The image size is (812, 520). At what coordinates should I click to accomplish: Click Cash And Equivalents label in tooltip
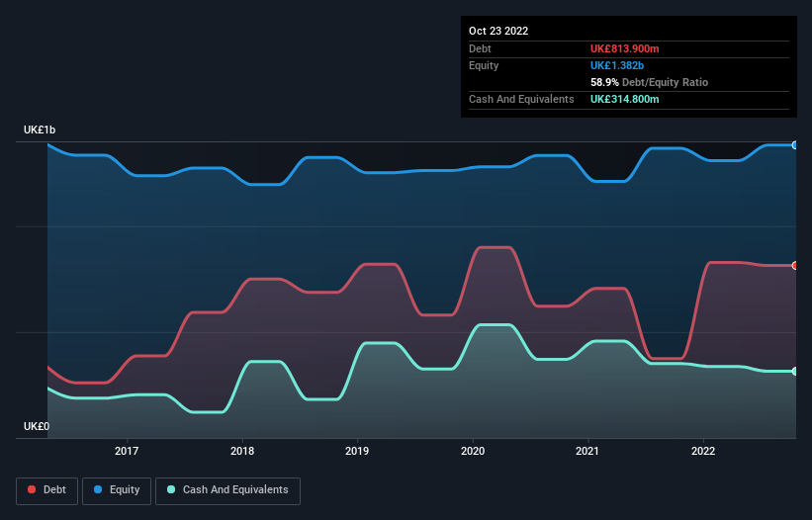click(x=521, y=99)
